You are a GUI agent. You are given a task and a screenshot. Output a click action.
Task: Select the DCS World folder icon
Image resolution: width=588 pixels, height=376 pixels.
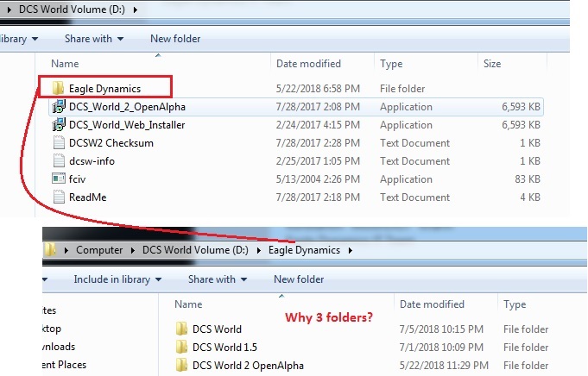181,329
